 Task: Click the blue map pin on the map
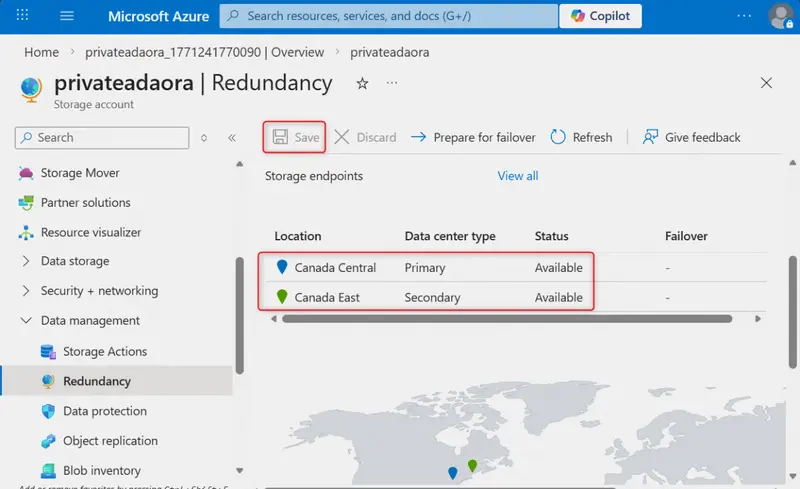coord(453,473)
